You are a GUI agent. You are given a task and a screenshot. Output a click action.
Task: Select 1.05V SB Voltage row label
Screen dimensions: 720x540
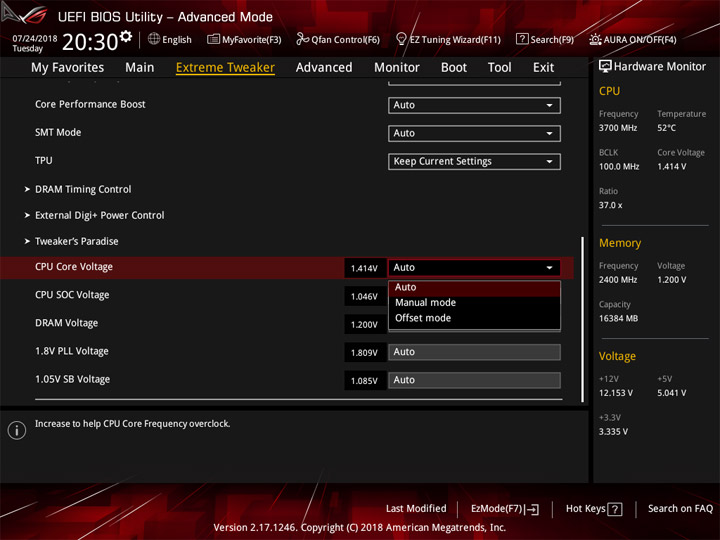[73, 379]
